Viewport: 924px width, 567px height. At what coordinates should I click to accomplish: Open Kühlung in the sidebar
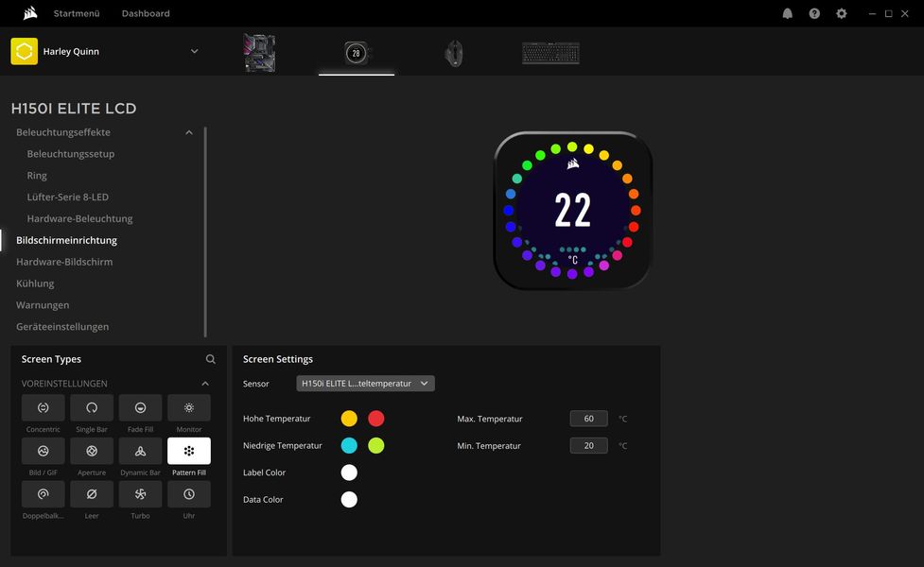click(x=35, y=283)
